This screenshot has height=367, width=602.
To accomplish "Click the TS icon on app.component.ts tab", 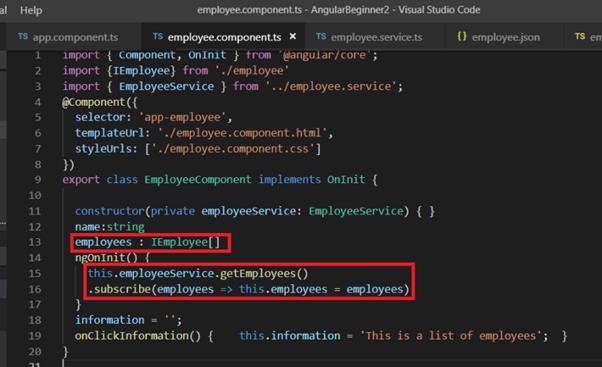I will click(23, 36).
